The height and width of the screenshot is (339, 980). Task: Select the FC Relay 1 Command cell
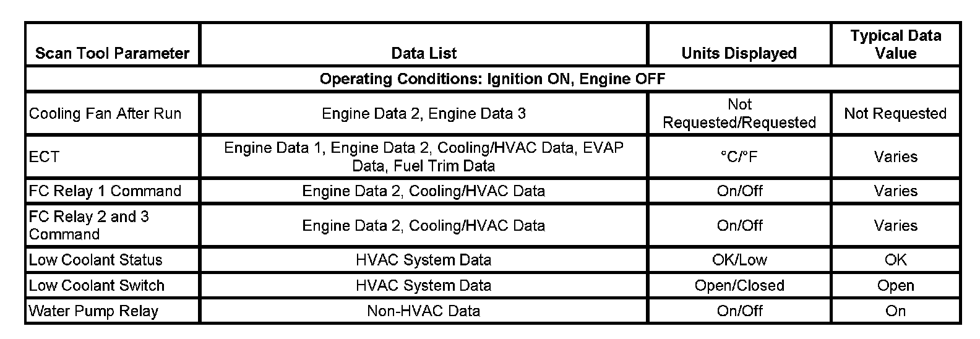105,191
